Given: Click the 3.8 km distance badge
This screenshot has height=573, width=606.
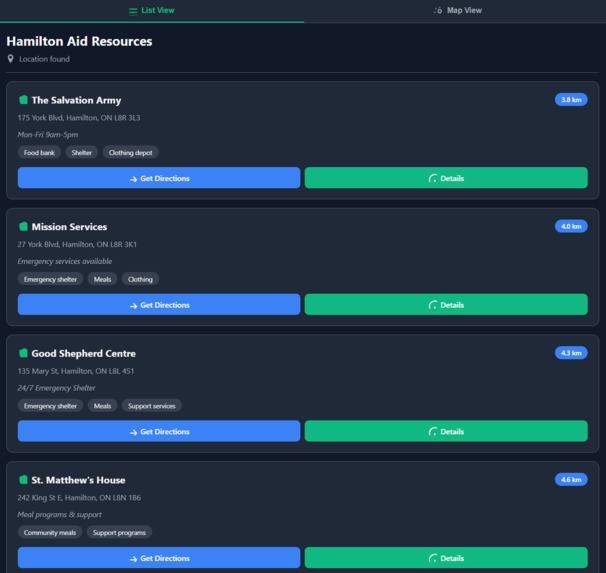Looking at the screenshot, I should 571,100.
